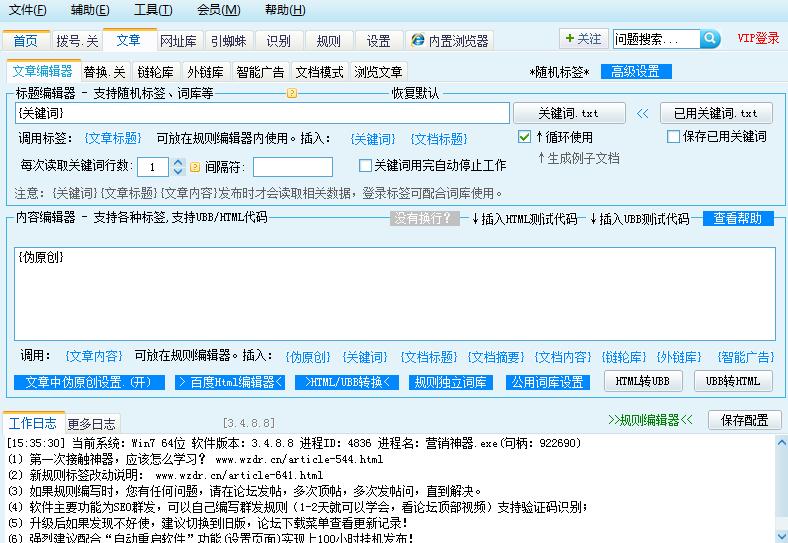Viewport: 788px width, 543px height.
Task: Click 文章中伪原创设置.(开) button
Action: tap(89, 382)
